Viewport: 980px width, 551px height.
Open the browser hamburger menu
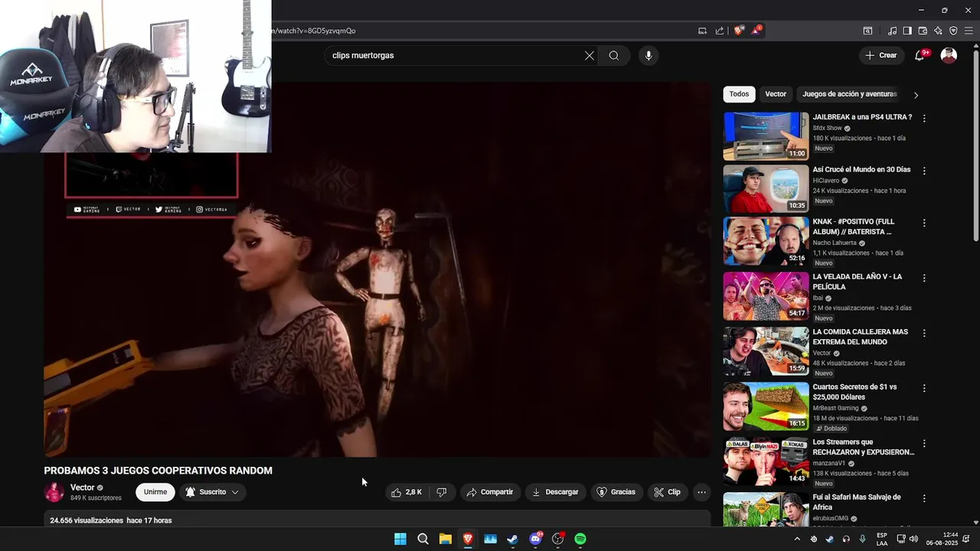click(969, 31)
